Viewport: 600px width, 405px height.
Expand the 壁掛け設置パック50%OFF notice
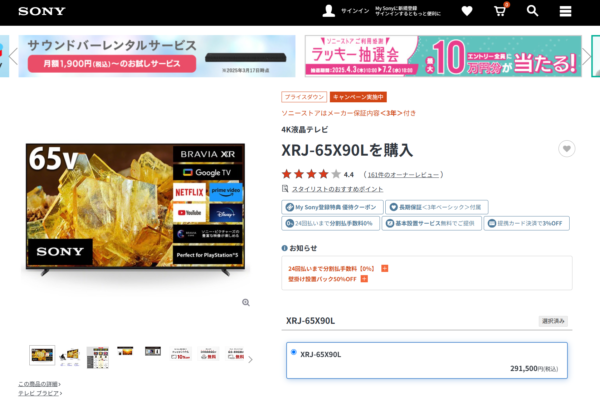[364, 279]
